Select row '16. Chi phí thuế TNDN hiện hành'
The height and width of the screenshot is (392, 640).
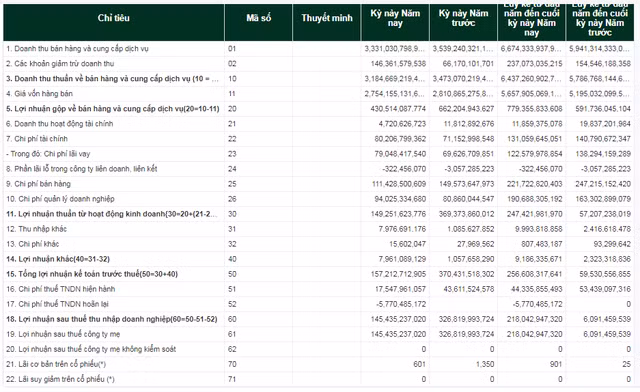click(x=319, y=289)
